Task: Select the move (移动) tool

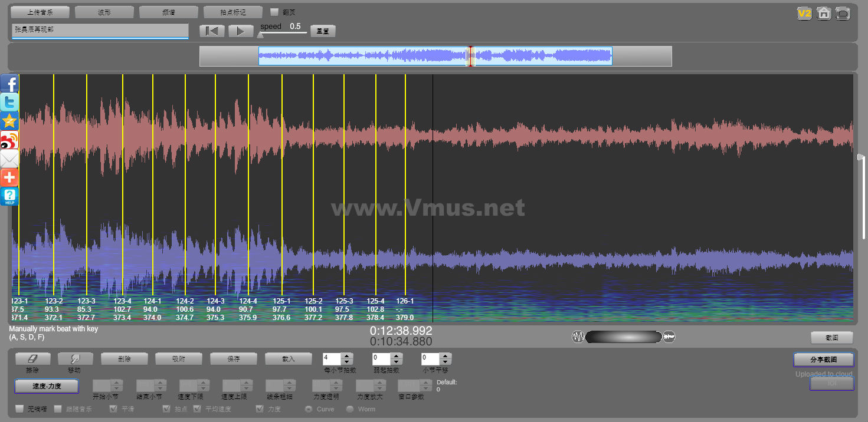Action: pyautogui.click(x=74, y=358)
